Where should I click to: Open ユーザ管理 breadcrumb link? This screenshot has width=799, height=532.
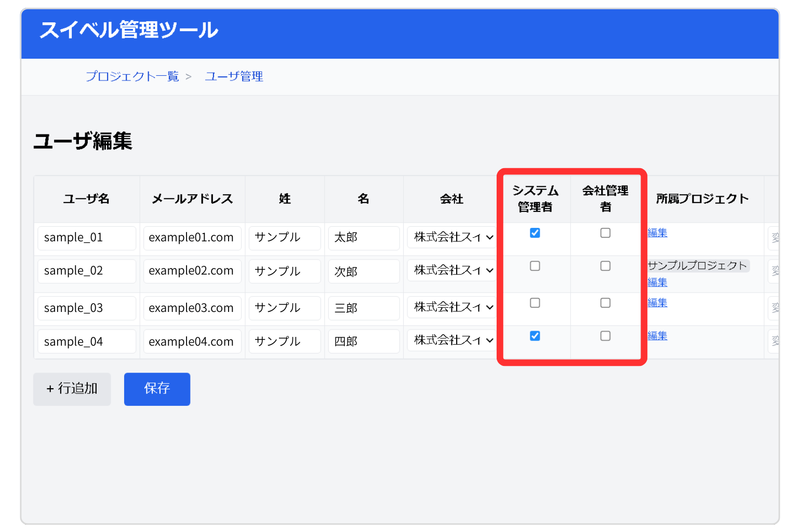[234, 77]
